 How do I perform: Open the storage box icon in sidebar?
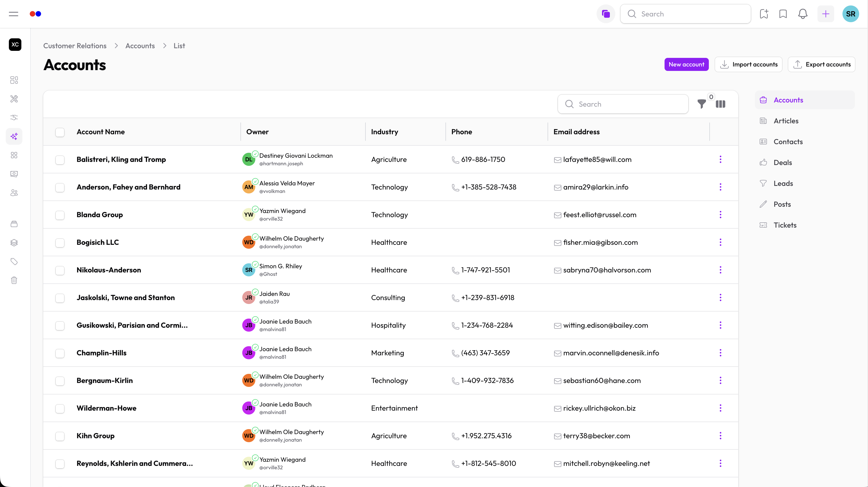click(14, 224)
